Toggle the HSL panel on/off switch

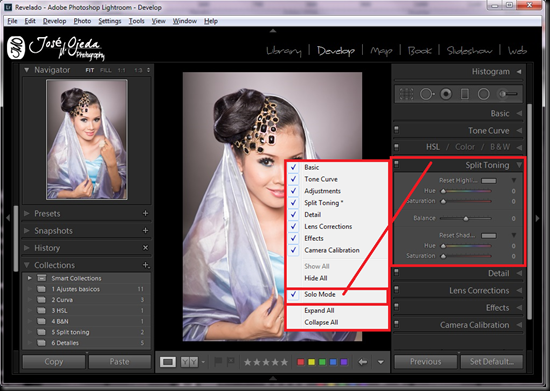click(396, 147)
